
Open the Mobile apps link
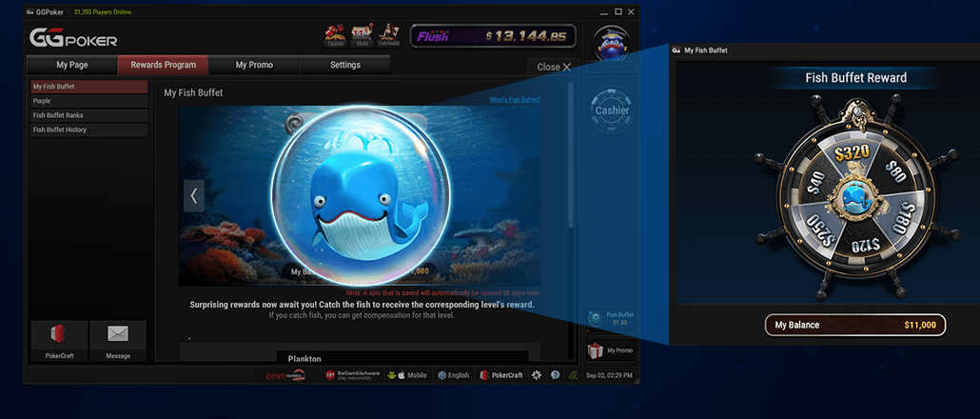(407, 375)
